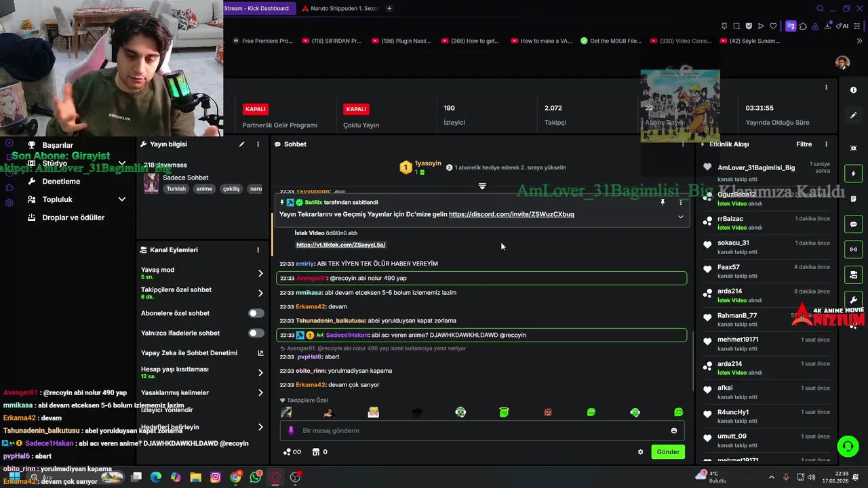Image resolution: width=868 pixels, height=488 pixels.
Task: Click the channel points infinity icon
Action: point(292,452)
